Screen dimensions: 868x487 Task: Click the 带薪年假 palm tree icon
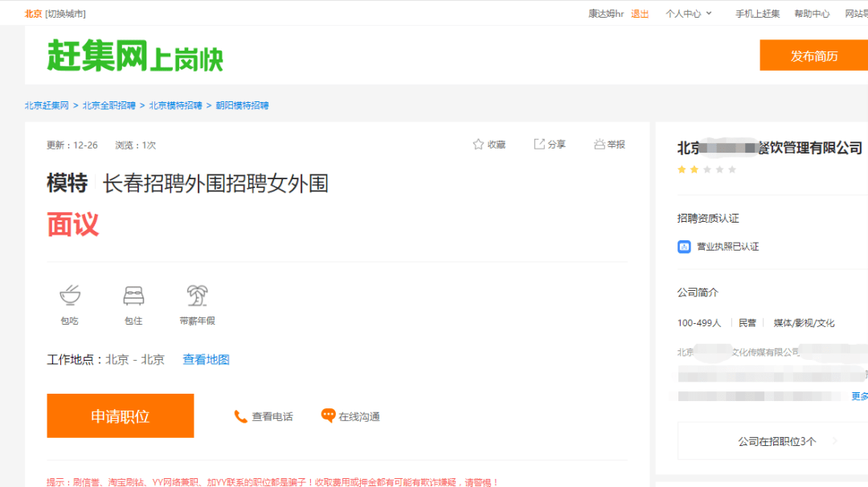coord(197,296)
